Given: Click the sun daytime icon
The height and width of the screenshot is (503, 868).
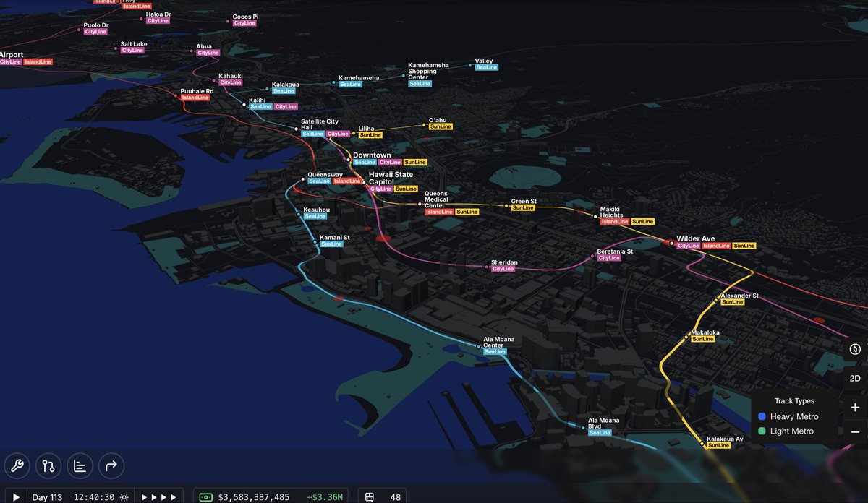Looking at the screenshot, I should click(x=124, y=497).
